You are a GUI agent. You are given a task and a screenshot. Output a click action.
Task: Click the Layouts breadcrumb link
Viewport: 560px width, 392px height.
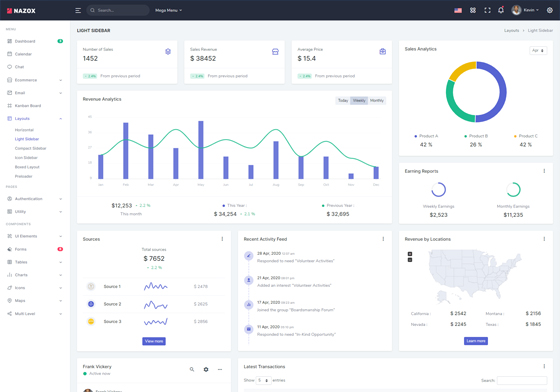[511, 31]
